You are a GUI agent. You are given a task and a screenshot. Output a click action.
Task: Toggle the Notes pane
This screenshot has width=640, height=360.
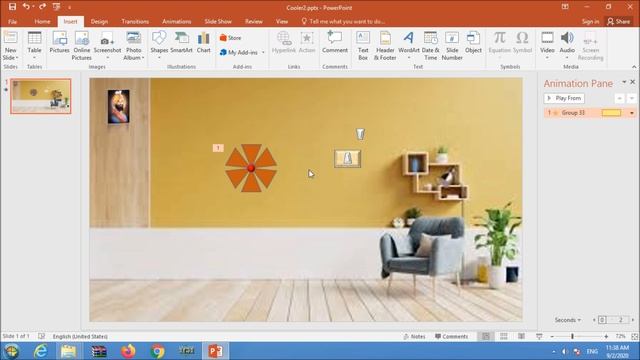pyautogui.click(x=414, y=336)
